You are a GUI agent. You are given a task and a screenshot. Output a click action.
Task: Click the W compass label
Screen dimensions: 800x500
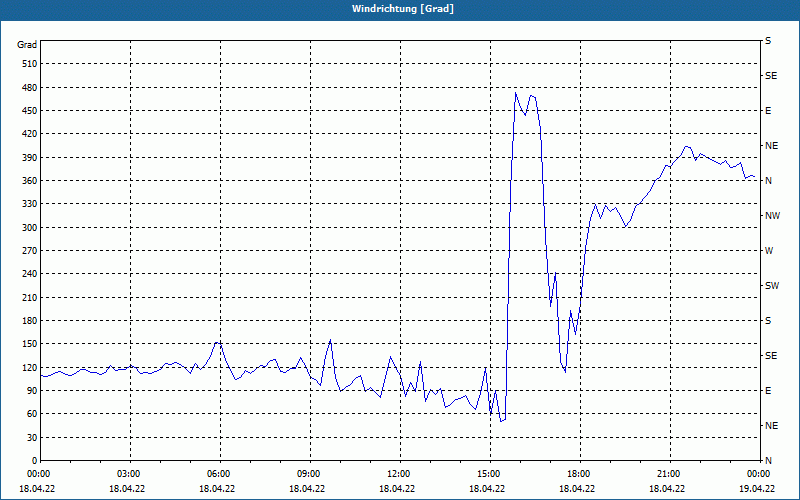pos(769,251)
